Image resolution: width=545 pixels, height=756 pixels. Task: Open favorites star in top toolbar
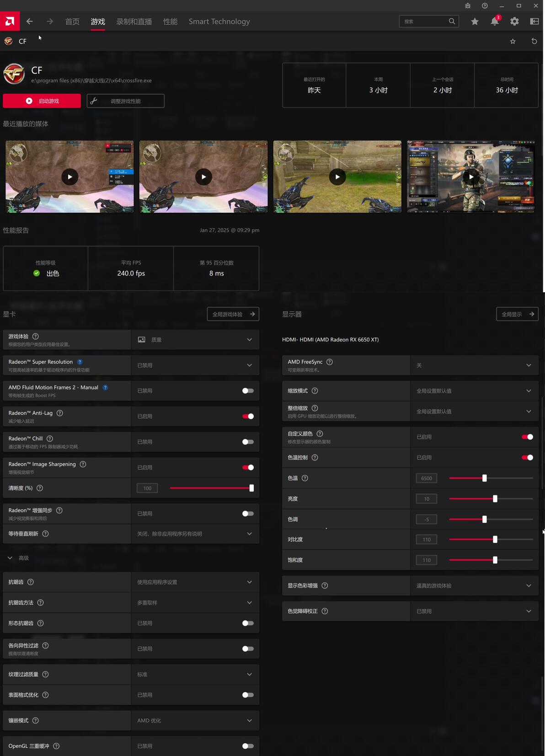(475, 21)
